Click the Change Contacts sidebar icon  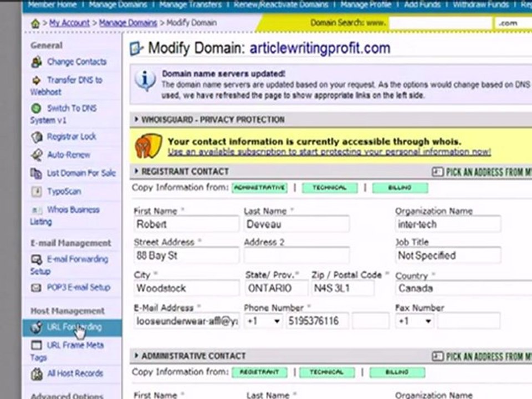click(x=37, y=62)
